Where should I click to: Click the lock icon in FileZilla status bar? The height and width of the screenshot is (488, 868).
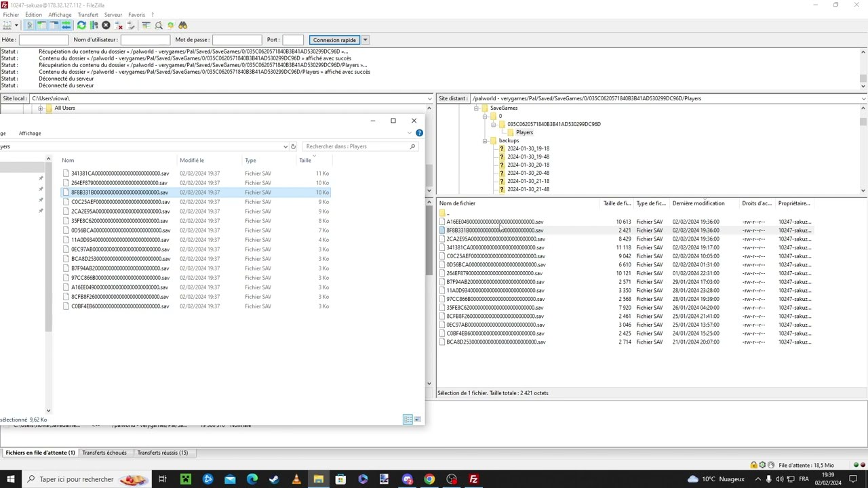coord(753,465)
